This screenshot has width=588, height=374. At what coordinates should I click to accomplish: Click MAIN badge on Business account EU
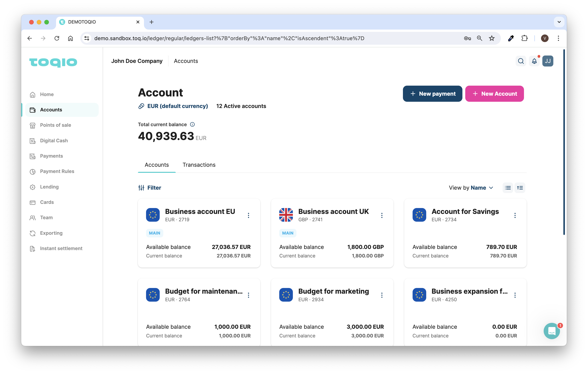tap(155, 233)
